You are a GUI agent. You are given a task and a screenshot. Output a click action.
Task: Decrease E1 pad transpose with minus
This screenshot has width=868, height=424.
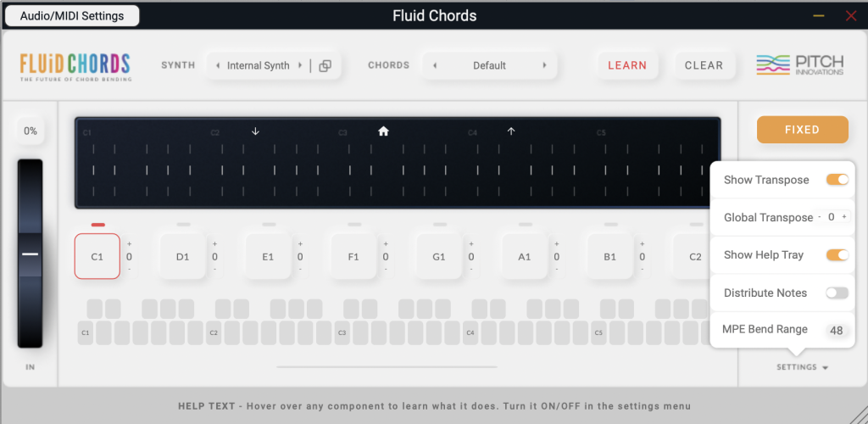coord(300,269)
